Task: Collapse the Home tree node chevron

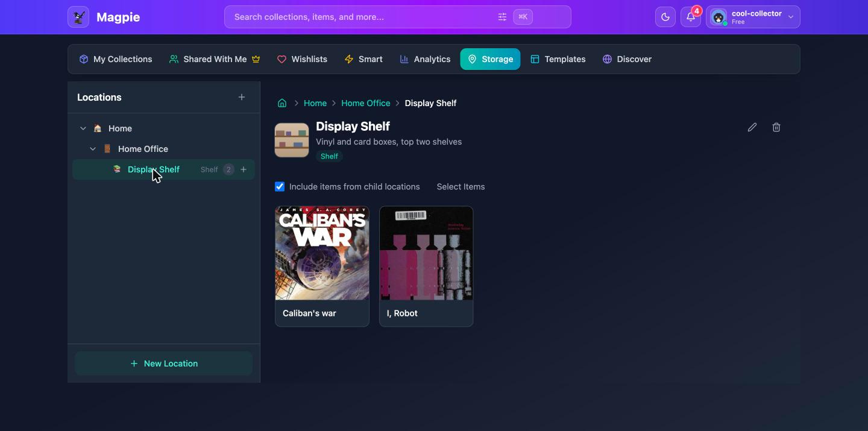Action: tap(83, 128)
